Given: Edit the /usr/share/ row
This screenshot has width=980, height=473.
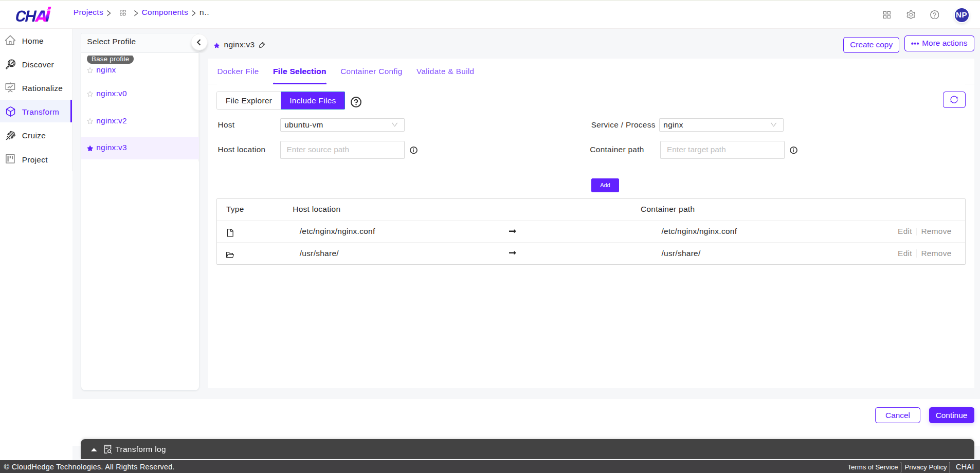Looking at the screenshot, I should 905,253.
